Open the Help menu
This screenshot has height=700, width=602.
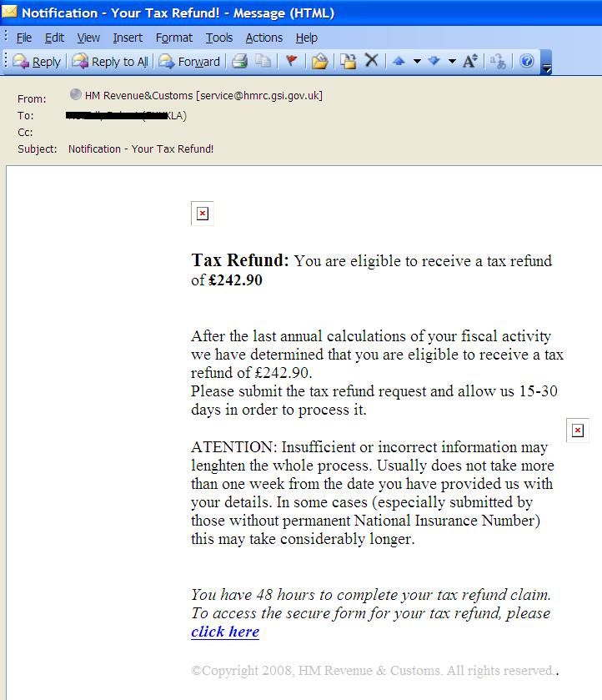307,38
